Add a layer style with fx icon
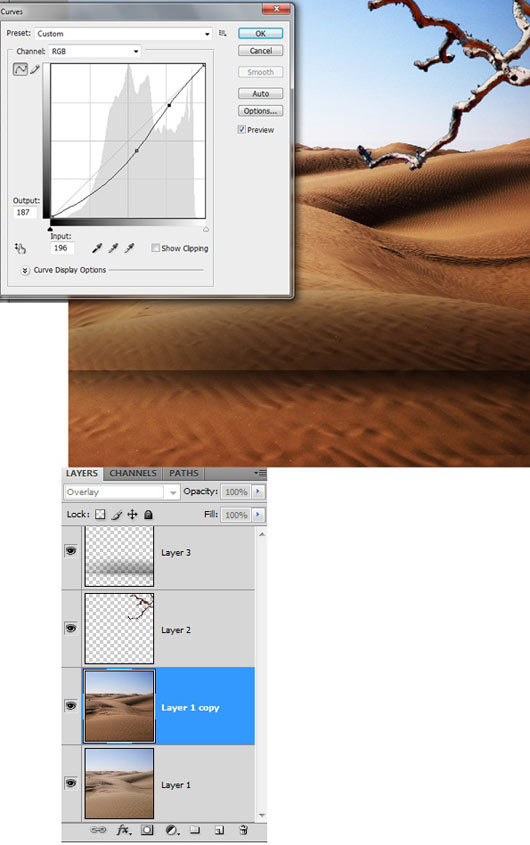Image resolution: width=530 pixels, height=845 pixels. click(123, 830)
